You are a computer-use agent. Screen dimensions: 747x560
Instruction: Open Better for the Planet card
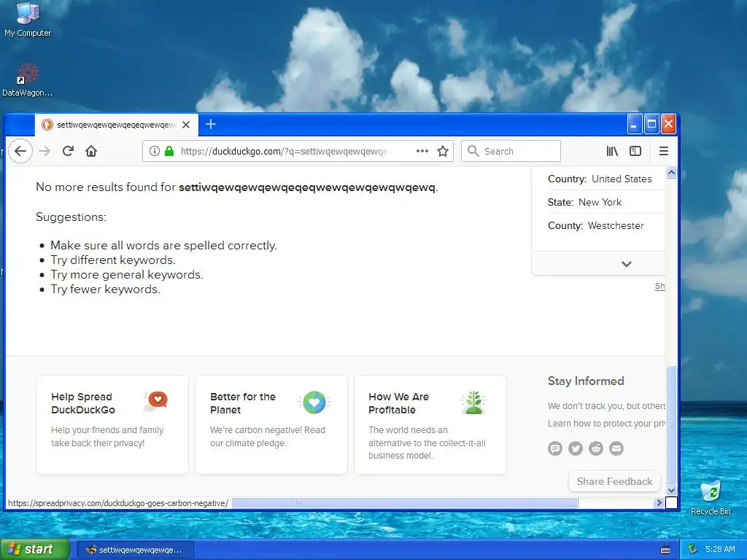(x=271, y=424)
